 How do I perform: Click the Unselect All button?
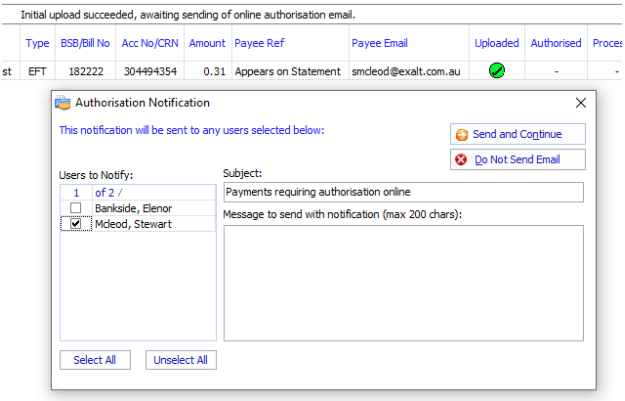(181, 360)
